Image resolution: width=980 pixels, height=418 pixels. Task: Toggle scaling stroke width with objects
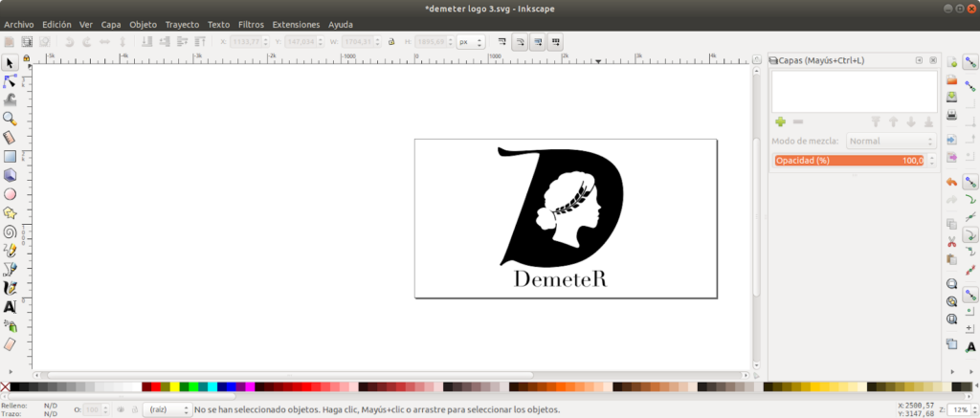point(502,42)
